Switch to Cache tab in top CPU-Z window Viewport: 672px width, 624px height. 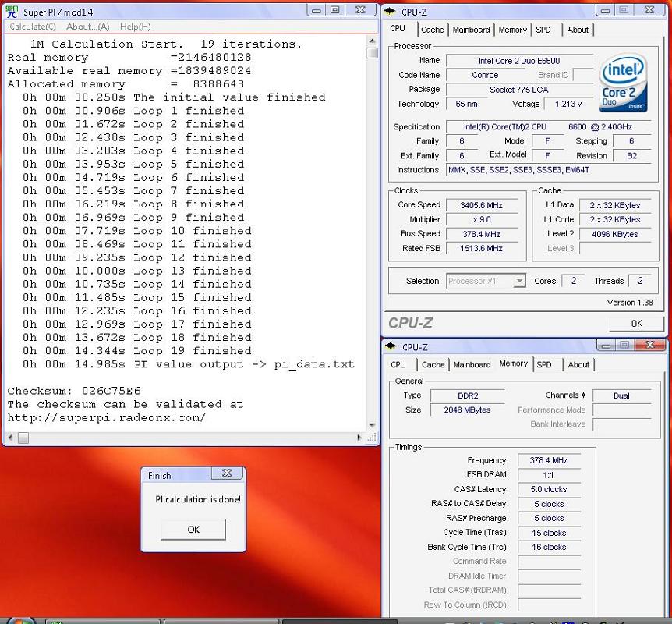(x=433, y=30)
